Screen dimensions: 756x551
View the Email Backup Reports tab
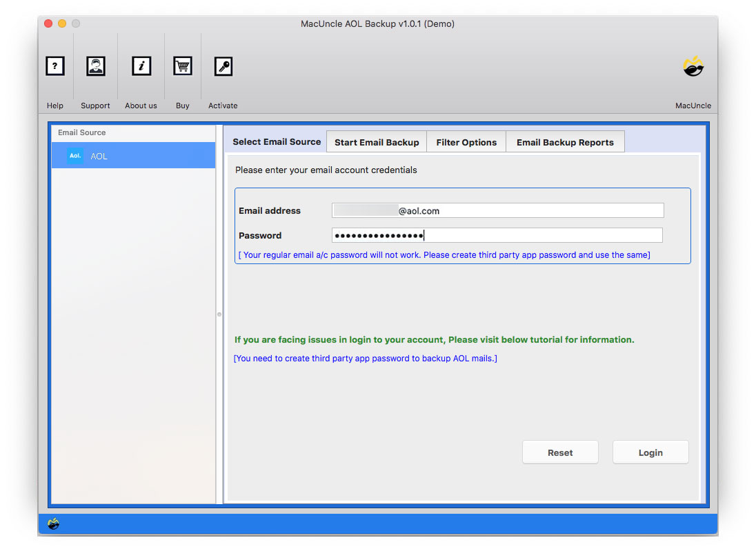[565, 141]
